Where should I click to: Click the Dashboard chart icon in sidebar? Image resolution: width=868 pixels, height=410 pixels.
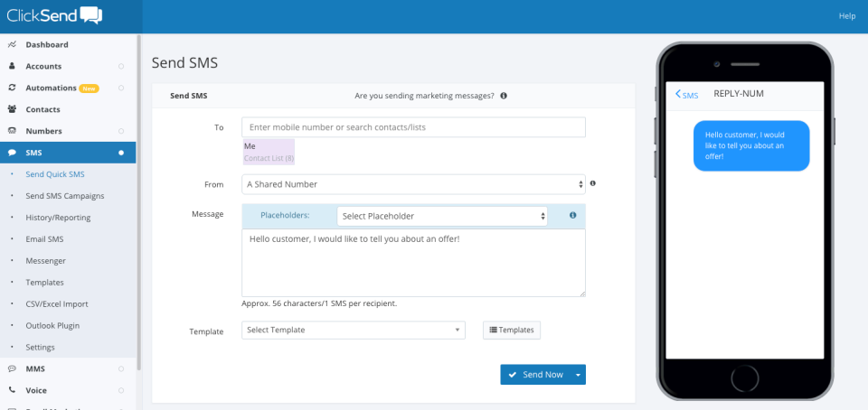tap(12, 44)
